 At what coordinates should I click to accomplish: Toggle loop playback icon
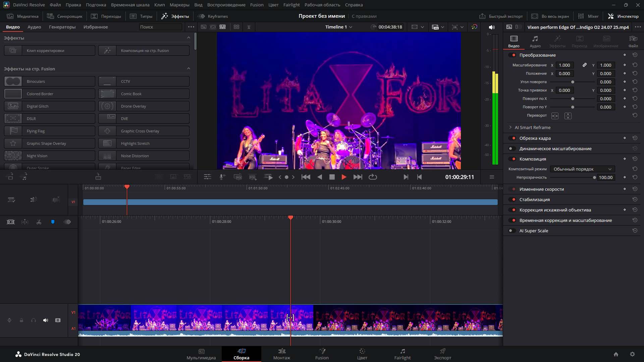[373, 177]
